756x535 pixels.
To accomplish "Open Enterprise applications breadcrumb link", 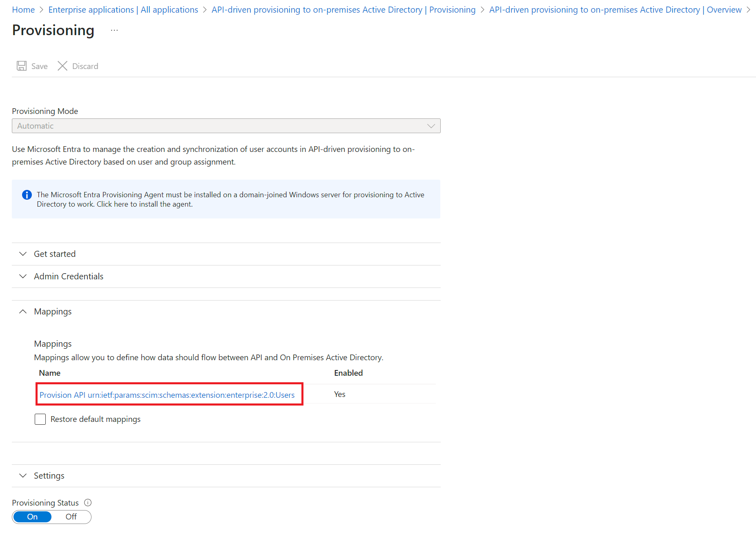I will (x=123, y=10).
